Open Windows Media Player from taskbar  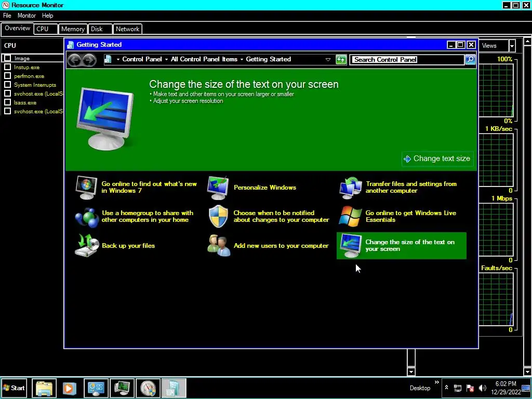[69, 388]
